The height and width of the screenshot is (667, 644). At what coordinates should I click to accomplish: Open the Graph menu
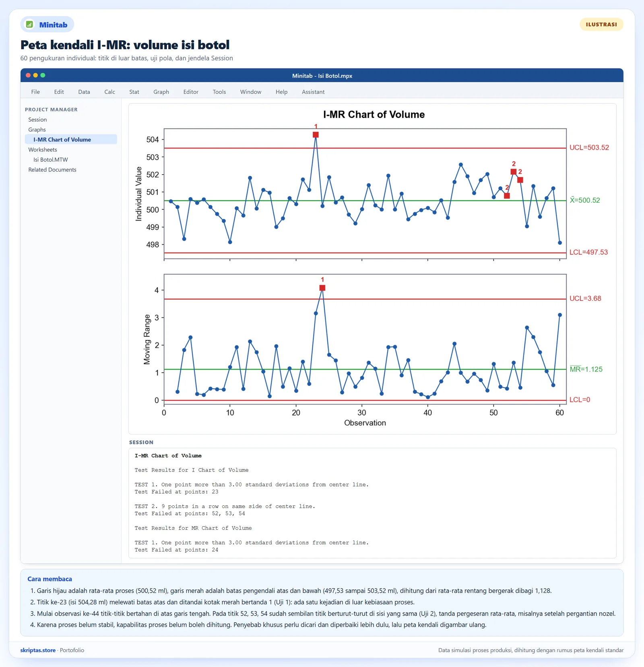161,92
